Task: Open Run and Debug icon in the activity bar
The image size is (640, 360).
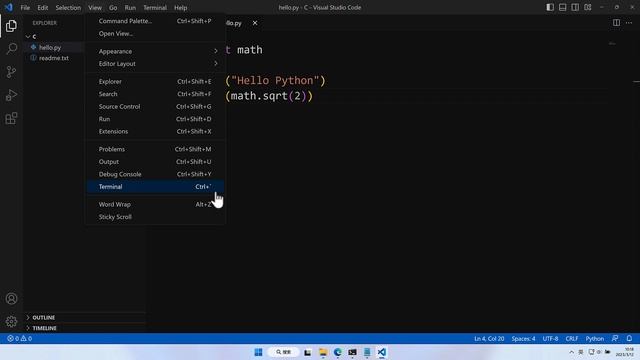Action: 11,95
